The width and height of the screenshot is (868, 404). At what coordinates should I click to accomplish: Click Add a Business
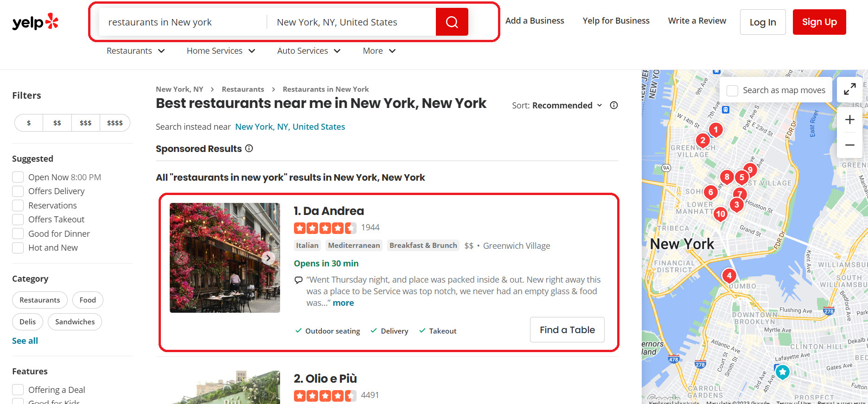535,21
